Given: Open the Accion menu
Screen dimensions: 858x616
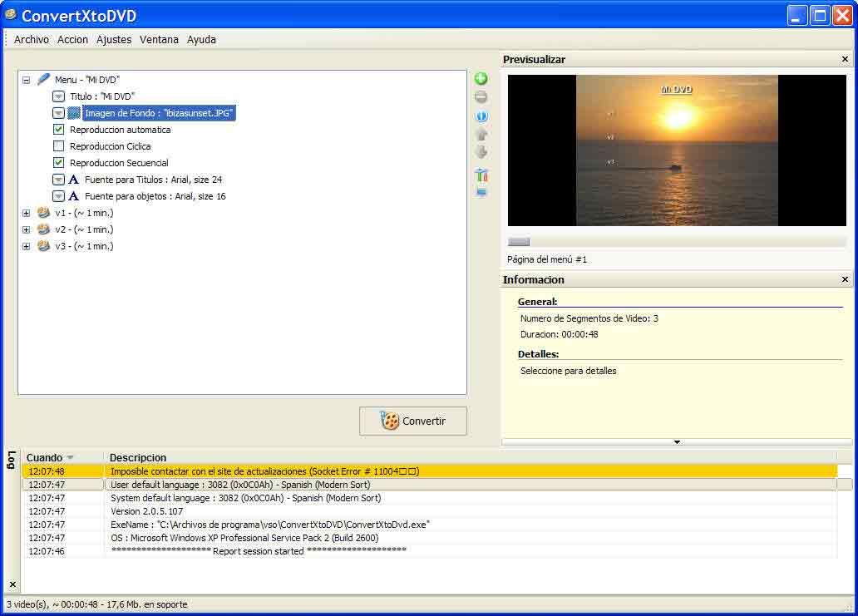Looking at the screenshot, I should pyautogui.click(x=73, y=39).
